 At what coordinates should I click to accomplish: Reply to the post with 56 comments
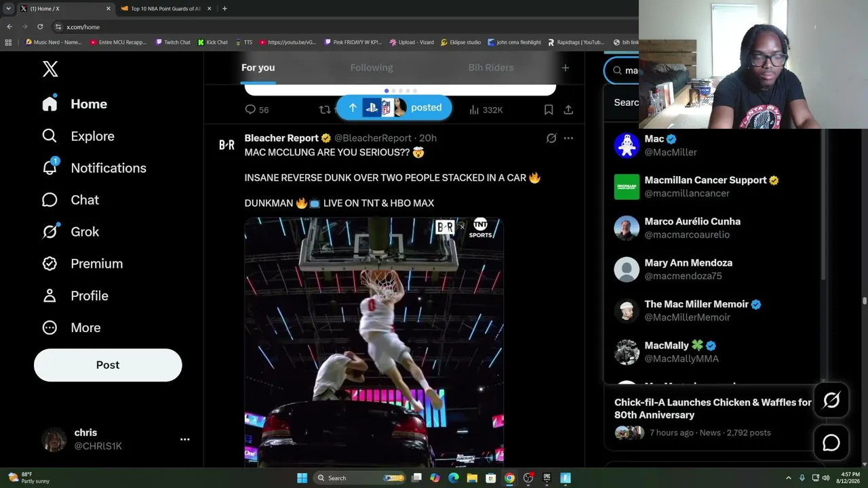pyautogui.click(x=256, y=109)
